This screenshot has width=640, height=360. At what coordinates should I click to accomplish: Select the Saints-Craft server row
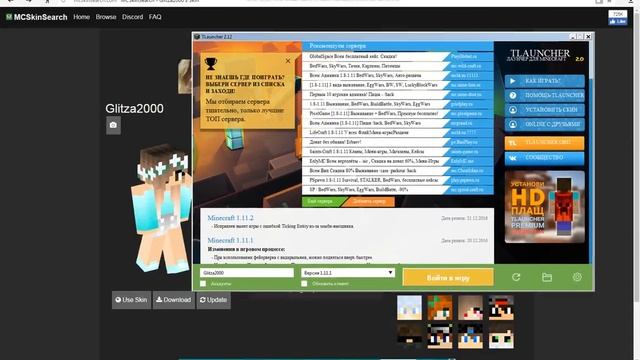tap(398, 151)
